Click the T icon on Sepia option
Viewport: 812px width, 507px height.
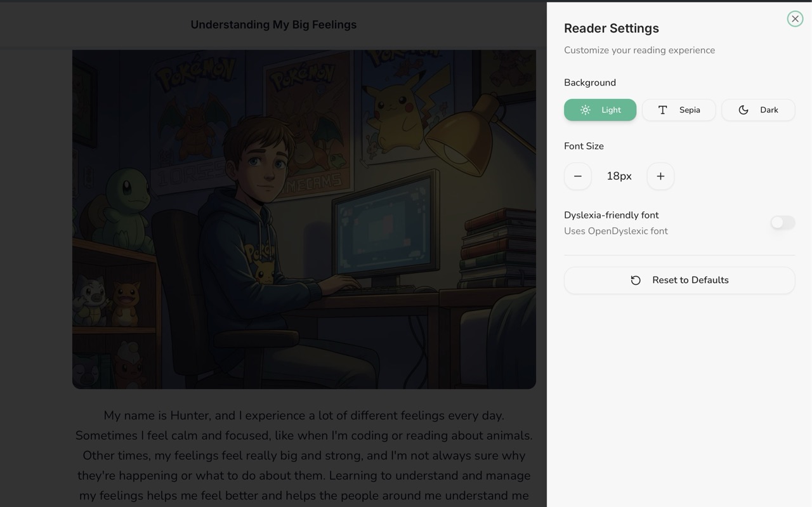[x=662, y=109]
